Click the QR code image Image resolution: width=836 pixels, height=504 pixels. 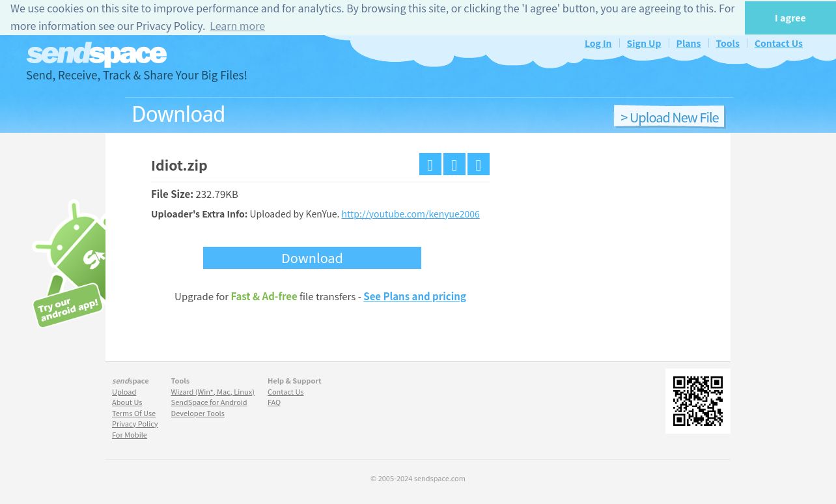pos(698,401)
